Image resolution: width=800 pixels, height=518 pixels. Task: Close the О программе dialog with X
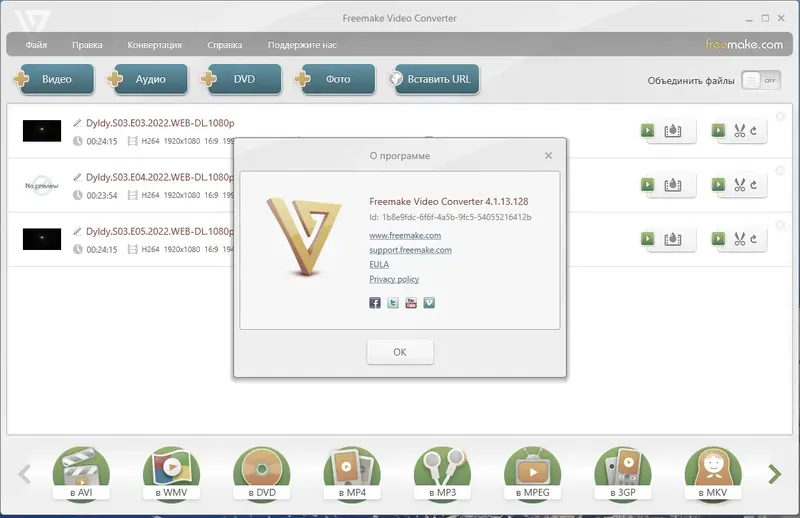point(548,156)
